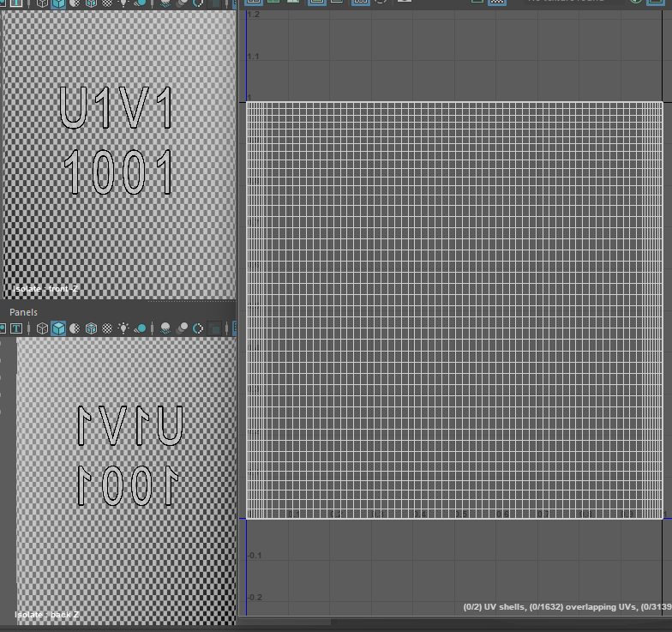
Task: Click the mirrored 1001 text in the back-Z viewport
Action: [128, 485]
